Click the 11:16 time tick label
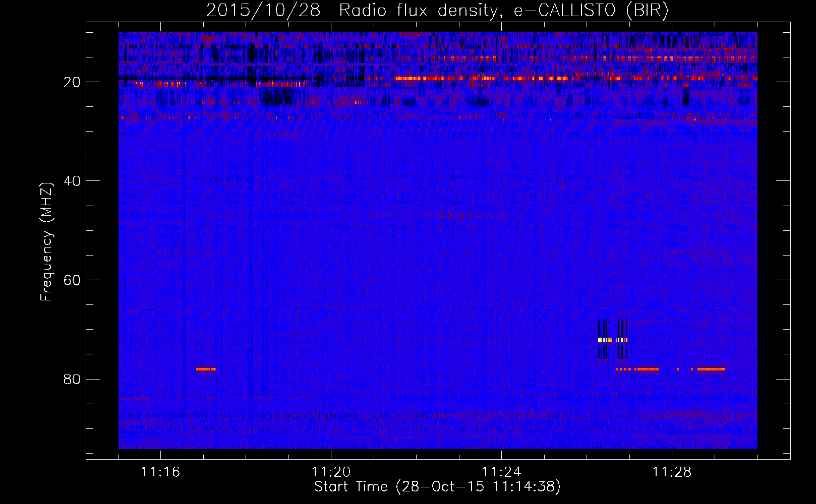 coord(160,472)
